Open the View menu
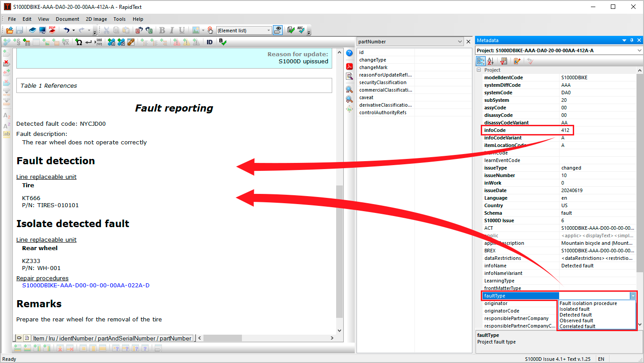This screenshot has width=644, height=363. [x=44, y=19]
